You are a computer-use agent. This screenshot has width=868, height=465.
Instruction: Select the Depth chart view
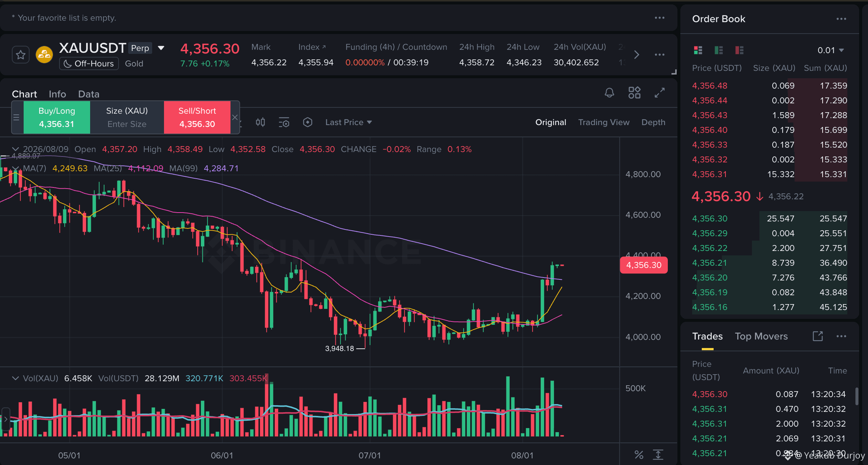[653, 122]
